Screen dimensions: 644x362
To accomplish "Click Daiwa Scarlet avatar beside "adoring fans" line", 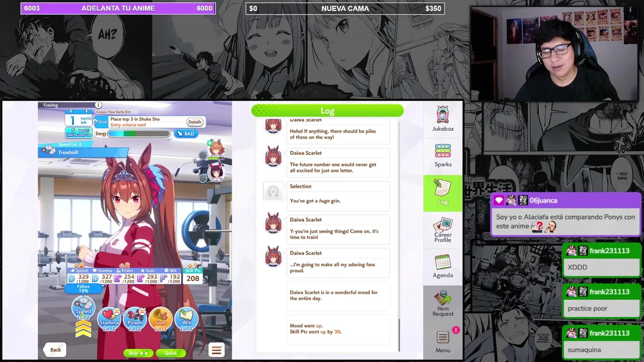I will point(273,257).
